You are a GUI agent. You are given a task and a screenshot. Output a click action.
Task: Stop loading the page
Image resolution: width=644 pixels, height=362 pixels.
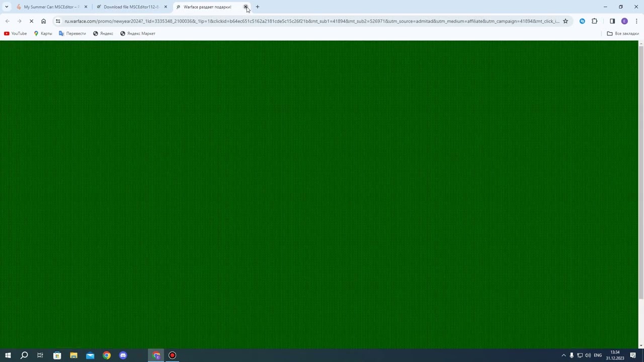31,21
